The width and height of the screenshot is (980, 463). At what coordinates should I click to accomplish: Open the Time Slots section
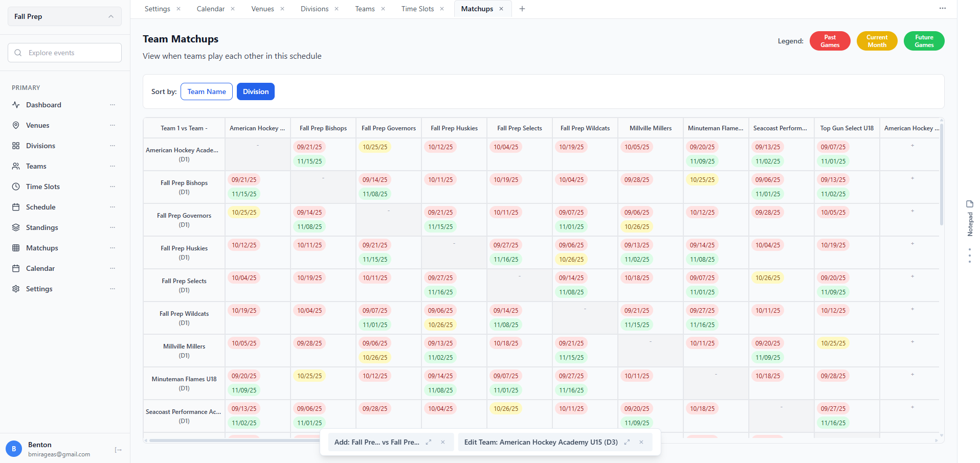point(42,187)
